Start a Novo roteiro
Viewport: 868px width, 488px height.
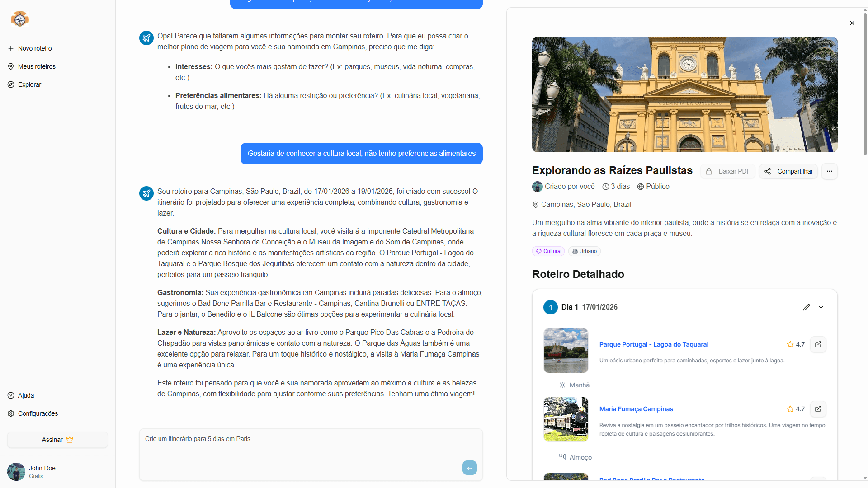point(30,48)
